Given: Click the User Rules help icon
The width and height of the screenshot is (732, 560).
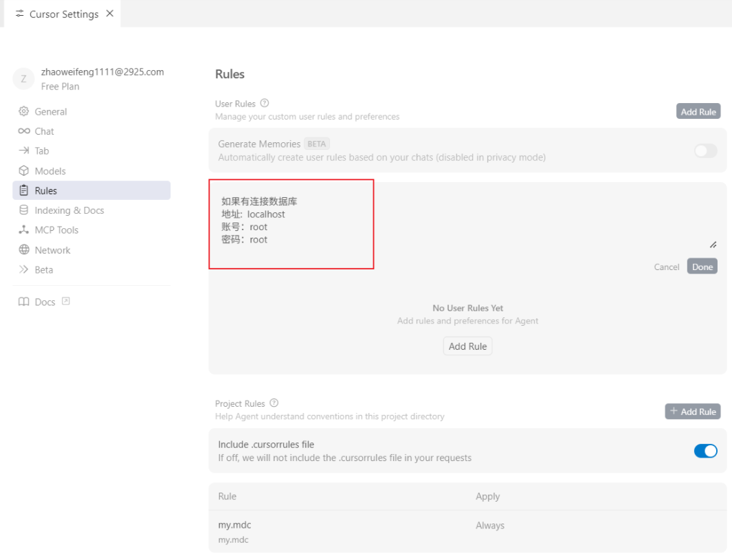Looking at the screenshot, I should click(265, 103).
